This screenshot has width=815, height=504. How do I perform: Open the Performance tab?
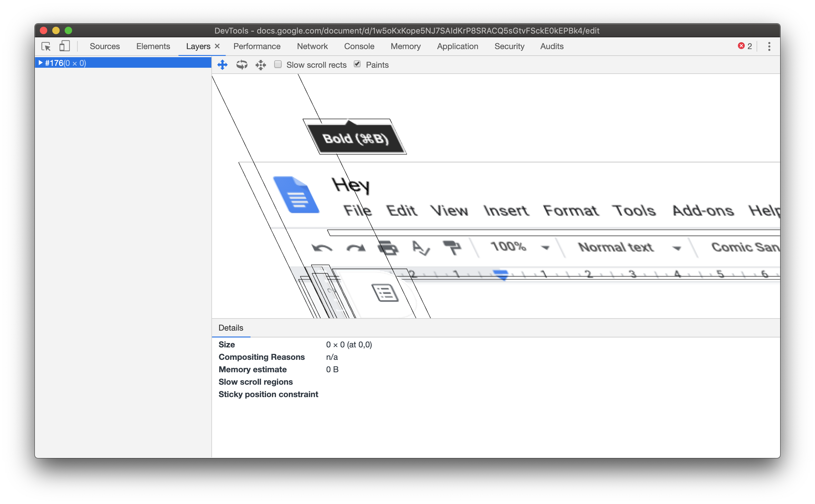tap(257, 46)
